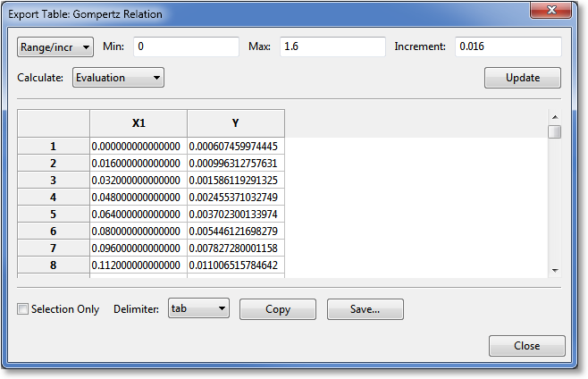Click the table vertical scrollbar thumb

point(555,132)
